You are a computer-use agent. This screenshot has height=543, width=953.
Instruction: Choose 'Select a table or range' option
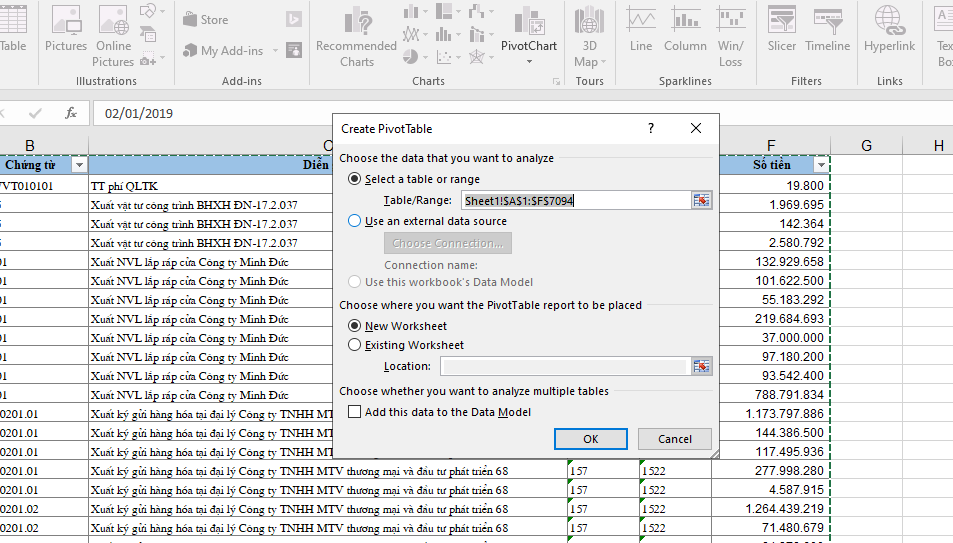coord(355,179)
